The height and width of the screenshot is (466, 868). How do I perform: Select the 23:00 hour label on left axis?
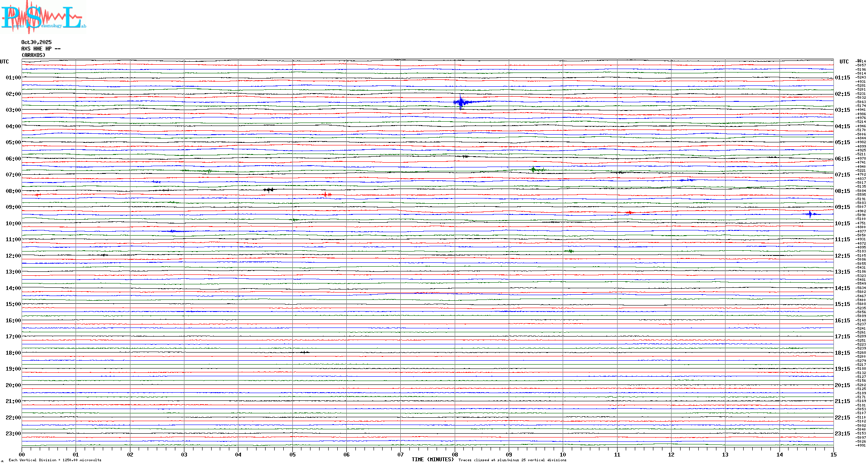[x=13, y=434]
